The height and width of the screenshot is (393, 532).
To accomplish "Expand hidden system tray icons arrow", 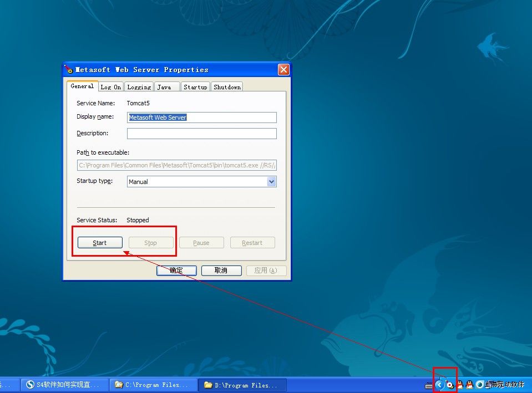I will [x=440, y=385].
